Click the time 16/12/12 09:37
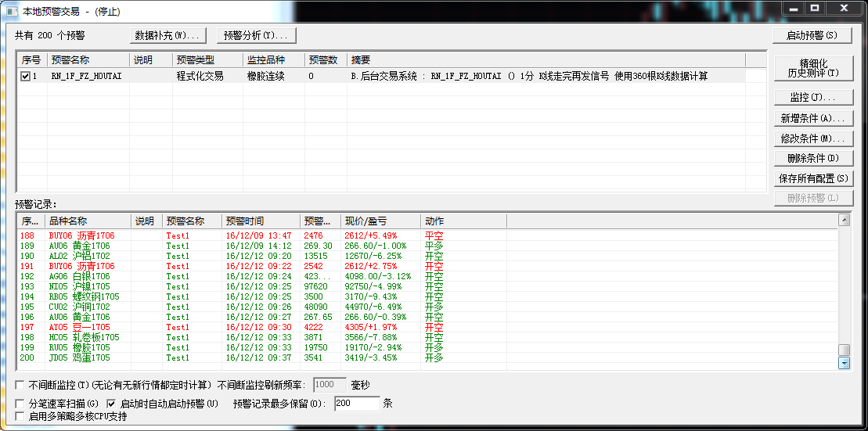The image size is (868, 431). tap(258, 357)
